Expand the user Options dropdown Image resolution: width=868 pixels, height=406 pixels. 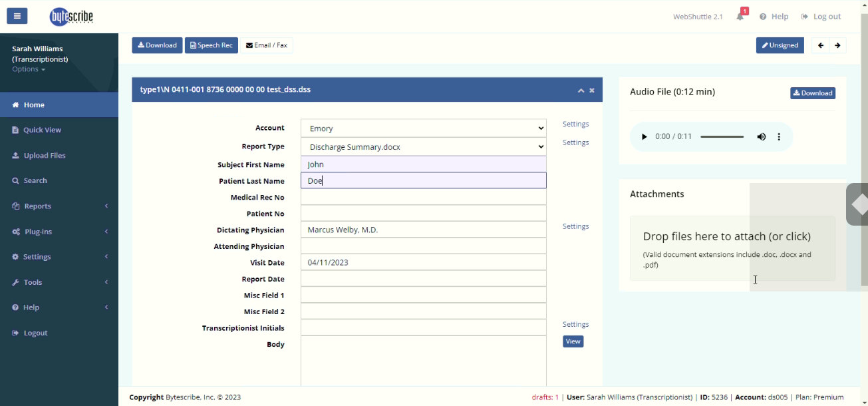[x=29, y=69]
